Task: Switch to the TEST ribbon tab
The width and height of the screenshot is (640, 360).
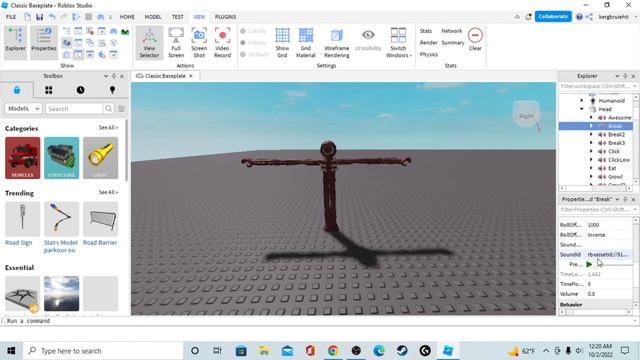Action: coord(178,17)
